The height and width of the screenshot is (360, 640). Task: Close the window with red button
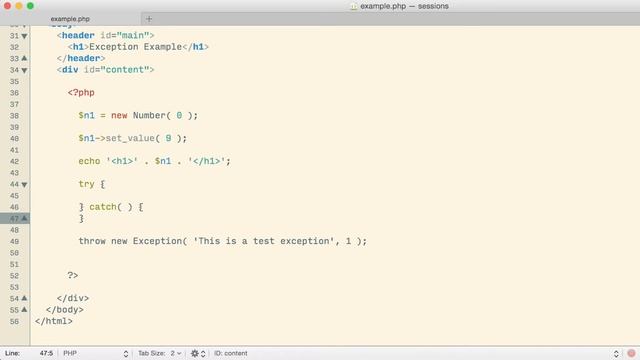coord(7,6)
